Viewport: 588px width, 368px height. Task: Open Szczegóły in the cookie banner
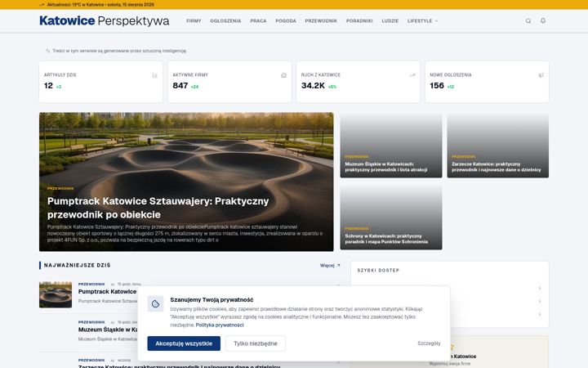[x=429, y=343]
